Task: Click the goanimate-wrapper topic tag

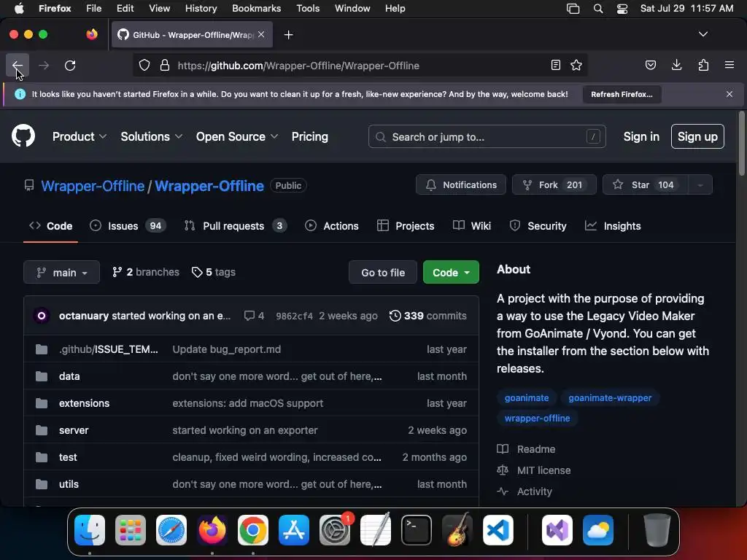Action: (610, 397)
